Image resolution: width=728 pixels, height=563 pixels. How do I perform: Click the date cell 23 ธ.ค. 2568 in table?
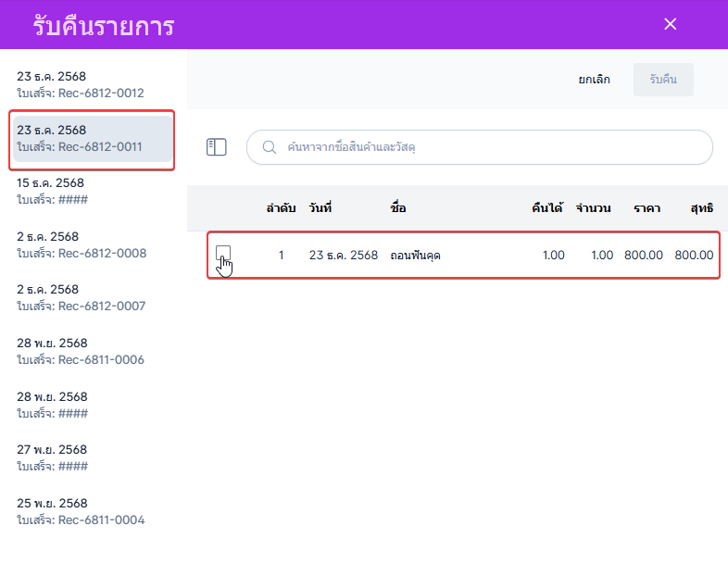(x=344, y=256)
